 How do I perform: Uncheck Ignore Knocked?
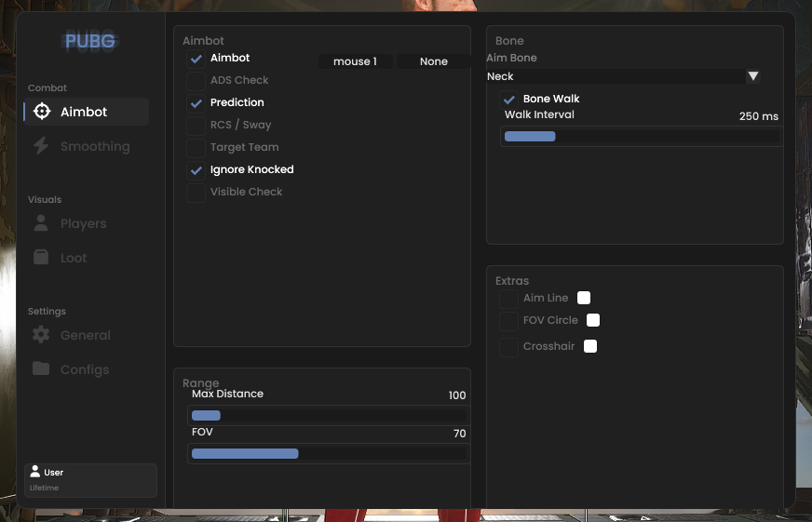196,169
